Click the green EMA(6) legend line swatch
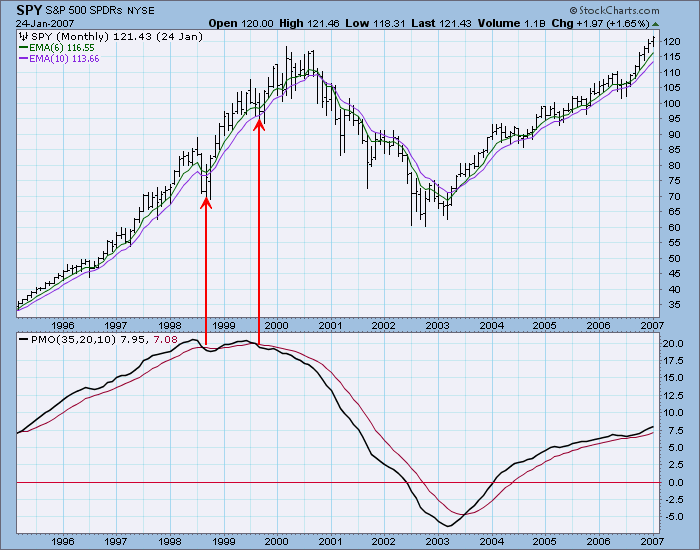 24,47
